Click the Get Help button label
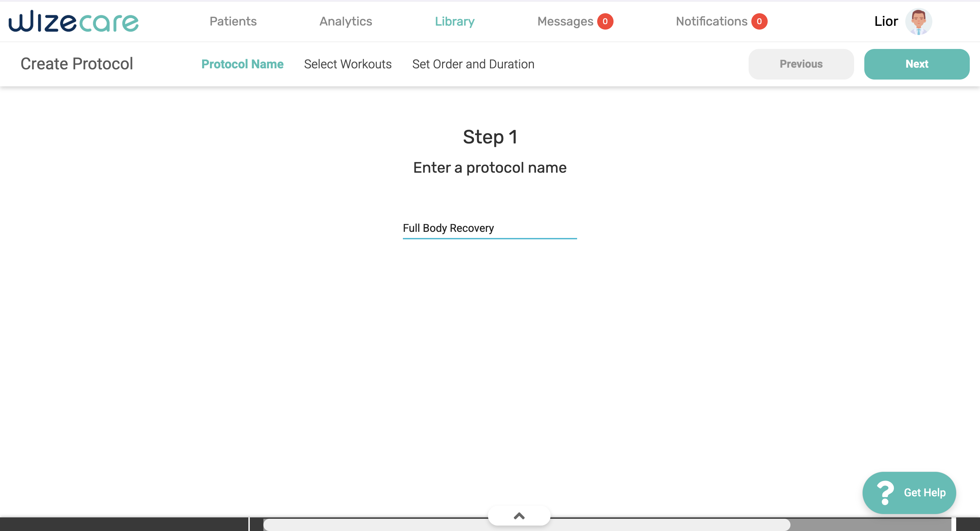The height and width of the screenshot is (531, 980). point(925,493)
